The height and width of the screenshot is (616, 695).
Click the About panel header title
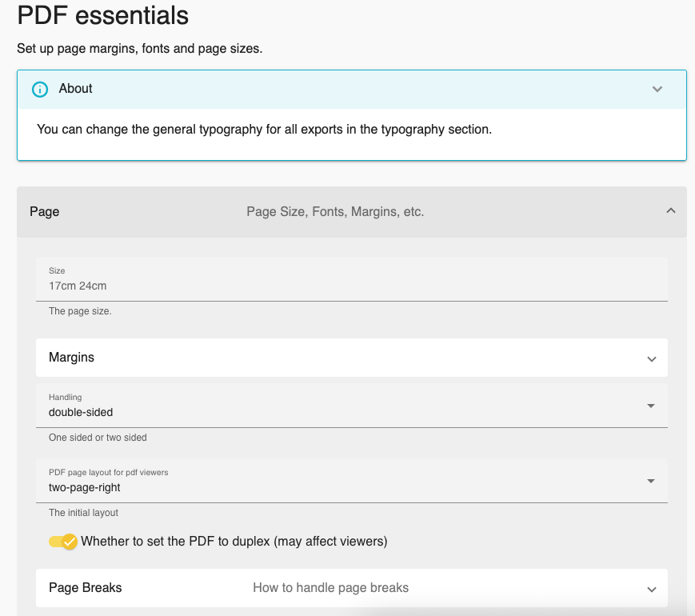tap(76, 89)
